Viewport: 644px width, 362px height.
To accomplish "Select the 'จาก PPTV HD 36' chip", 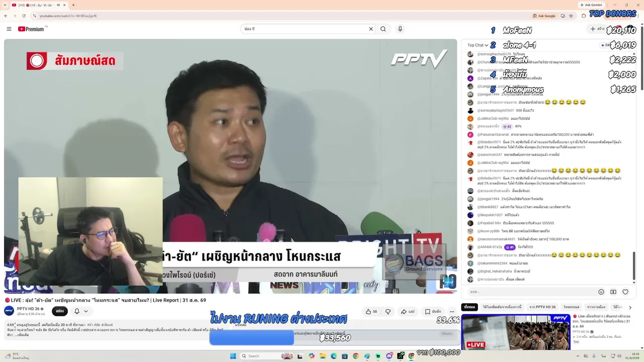I will point(542,307).
